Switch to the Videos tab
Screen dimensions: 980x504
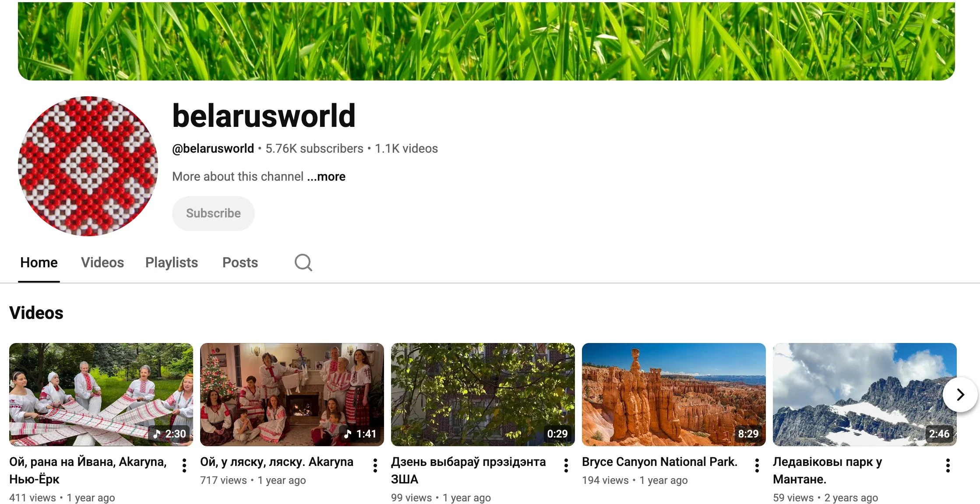point(102,262)
